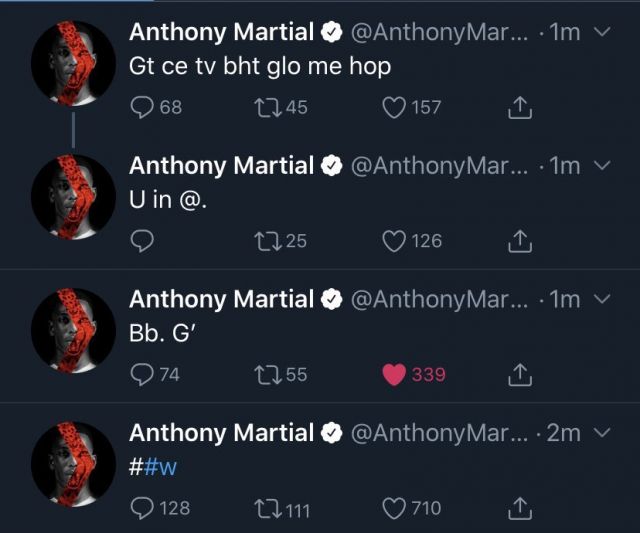Image resolution: width=640 pixels, height=533 pixels.
Task: Share the "U in @." tweet
Action: point(520,241)
